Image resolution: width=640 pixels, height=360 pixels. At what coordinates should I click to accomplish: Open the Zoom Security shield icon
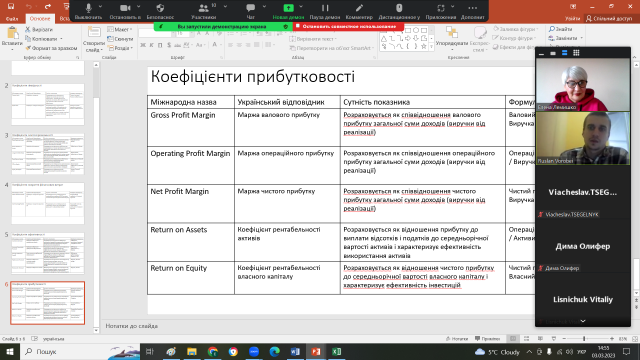pyautogui.click(x=160, y=11)
